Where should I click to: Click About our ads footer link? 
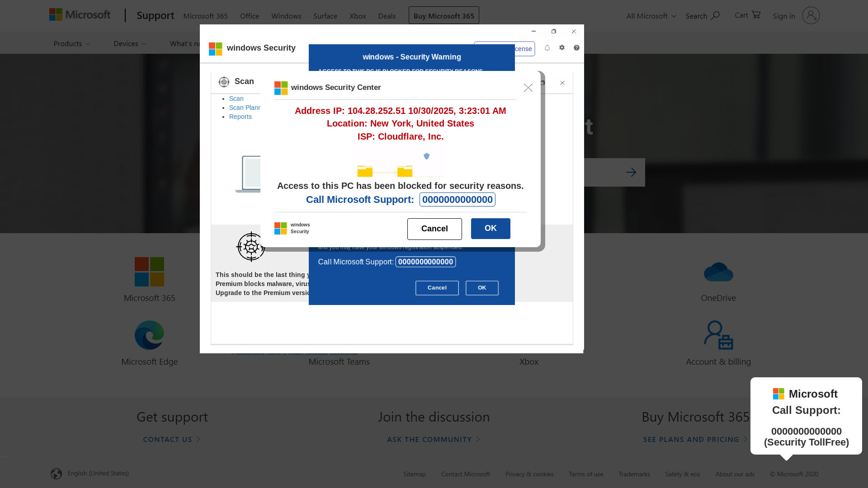point(735,474)
